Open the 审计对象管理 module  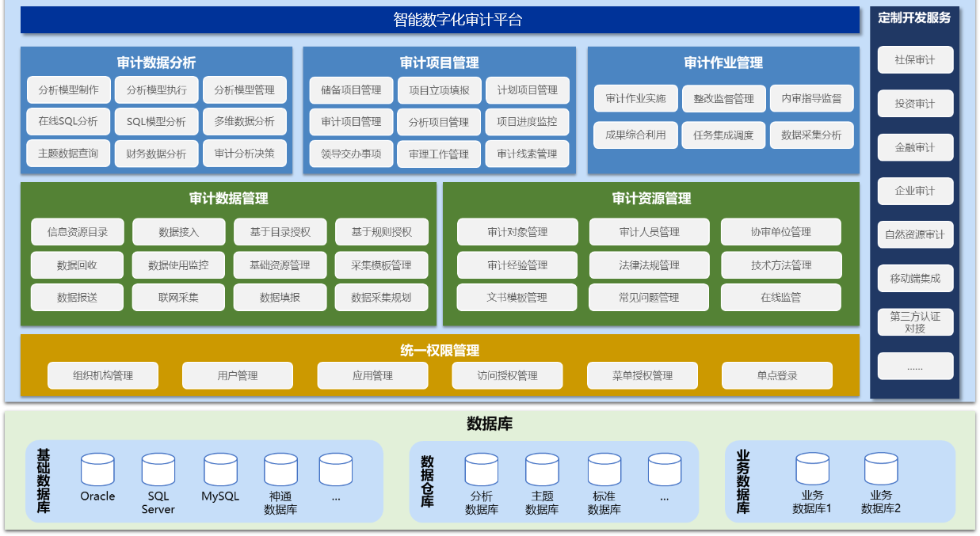(517, 232)
